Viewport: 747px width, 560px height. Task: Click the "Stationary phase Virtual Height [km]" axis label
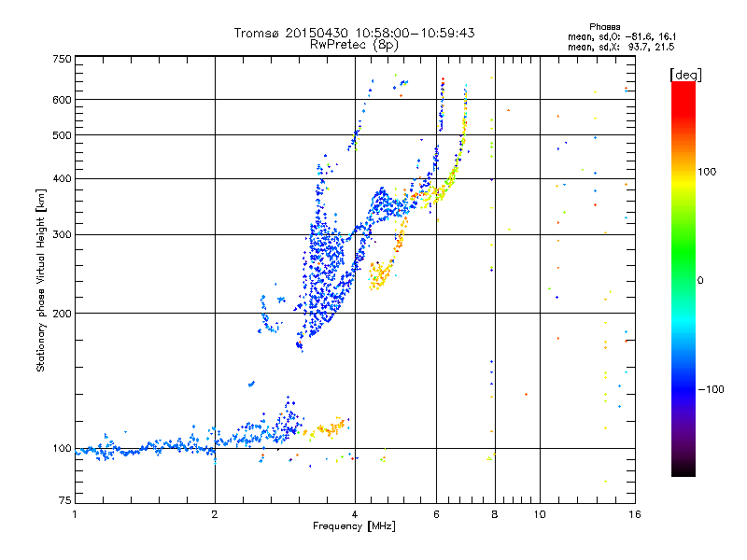coord(41,281)
